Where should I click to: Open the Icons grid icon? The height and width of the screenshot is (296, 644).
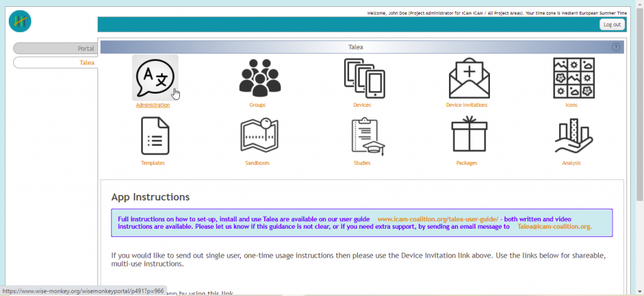point(574,78)
